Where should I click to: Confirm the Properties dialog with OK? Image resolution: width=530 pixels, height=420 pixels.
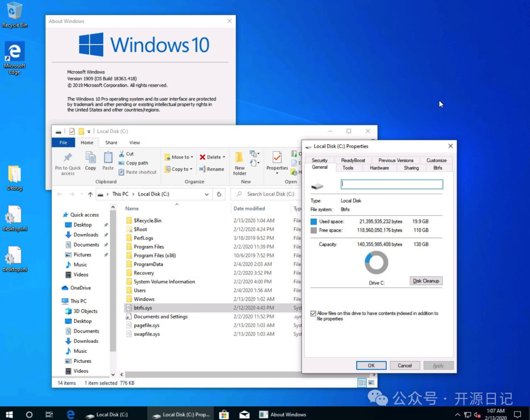[371, 365]
